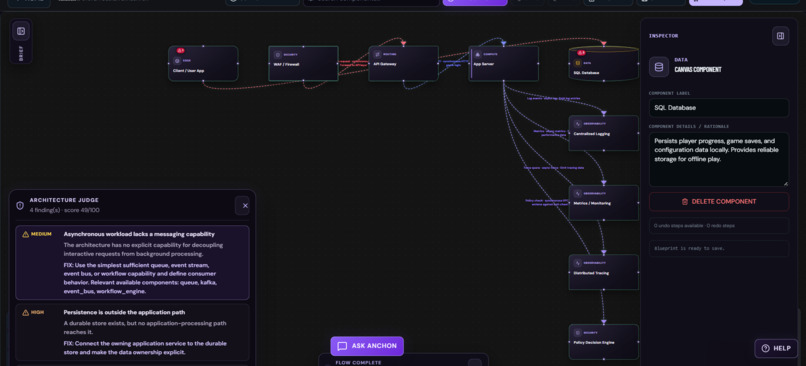The height and width of the screenshot is (366, 806).
Task: Click Client / User App node icon
Action: [177, 60]
